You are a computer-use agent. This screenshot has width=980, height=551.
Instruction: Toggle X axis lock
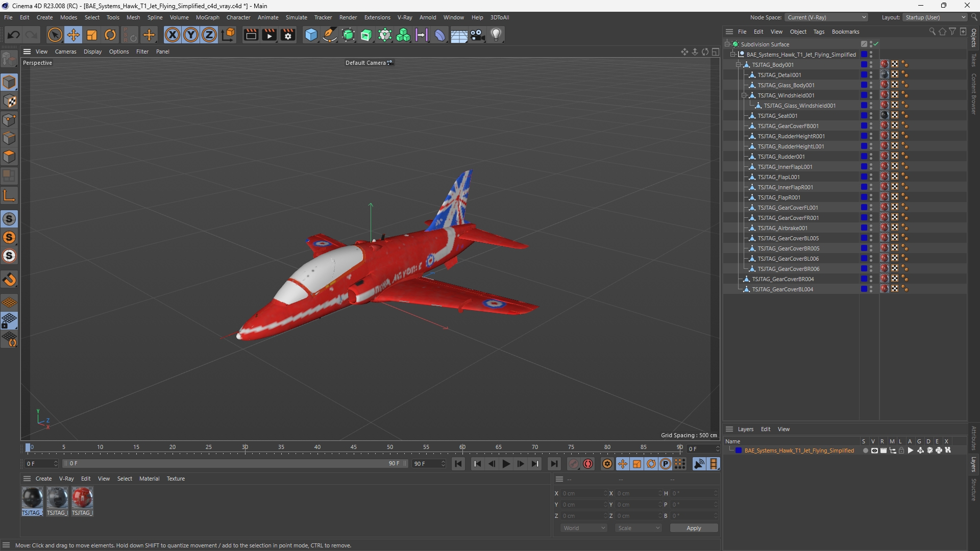coord(173,35)
